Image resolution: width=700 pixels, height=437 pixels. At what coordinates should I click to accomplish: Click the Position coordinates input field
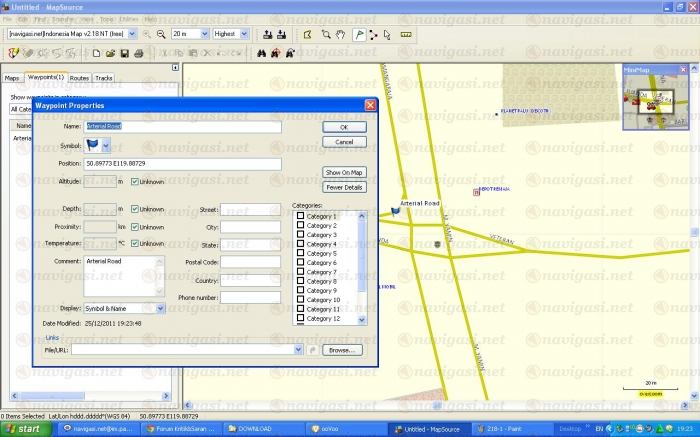[182, 163]
